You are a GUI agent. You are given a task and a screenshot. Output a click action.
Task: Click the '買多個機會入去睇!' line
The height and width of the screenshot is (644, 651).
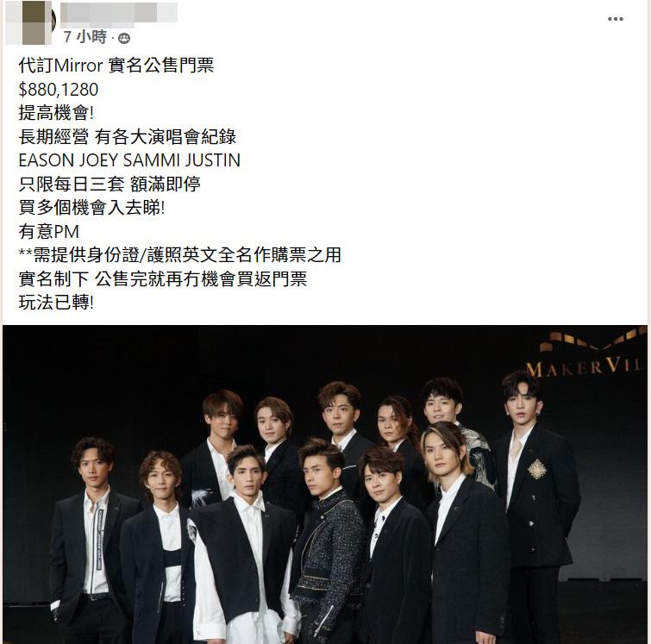(91, 208)
